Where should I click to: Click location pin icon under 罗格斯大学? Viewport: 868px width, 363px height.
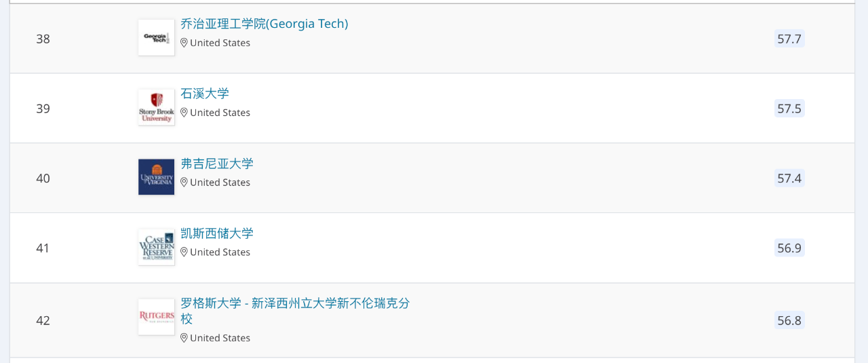184,338
